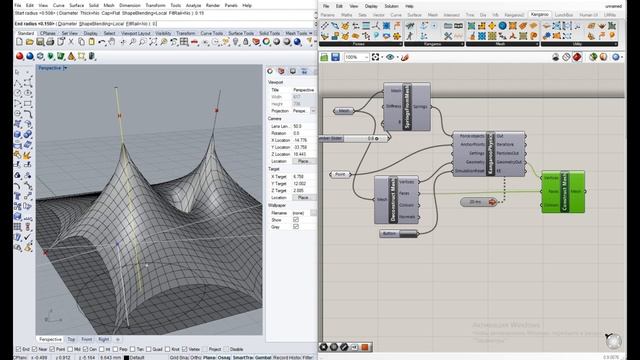Click red shaded preview icon in Grasshopper toolbar

tap(577, 57)
